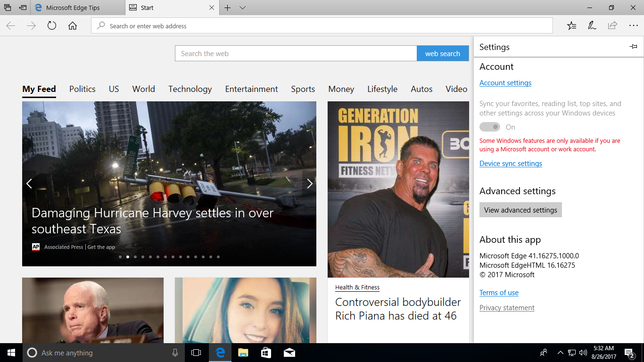Image resolution: width=644 pixels, height=362 pixels.
Task: Open the smiling woman photo story
Action: click(x=246, y=310)
